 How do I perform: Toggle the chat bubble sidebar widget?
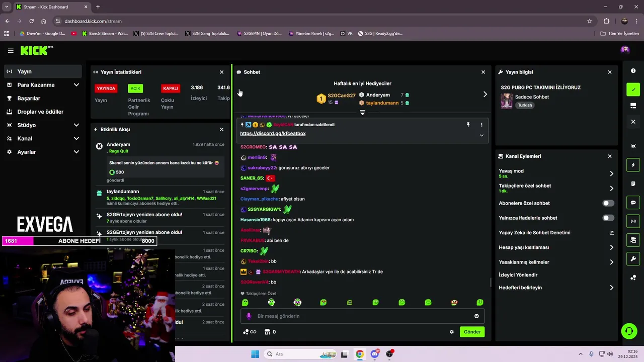pos(633,203)
